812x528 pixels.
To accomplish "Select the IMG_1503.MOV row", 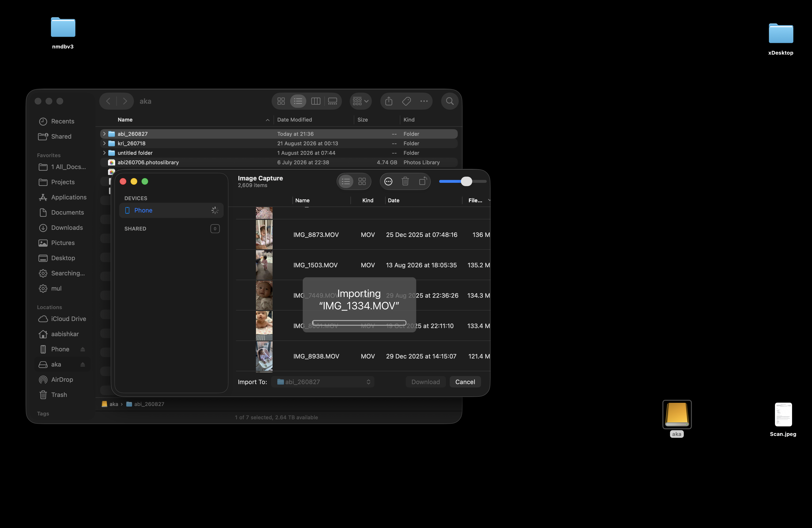I will [x=363, y=265].
